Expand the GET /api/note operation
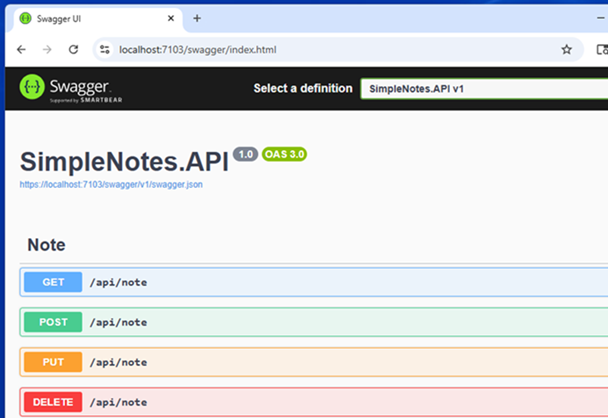 pos(314,282)
